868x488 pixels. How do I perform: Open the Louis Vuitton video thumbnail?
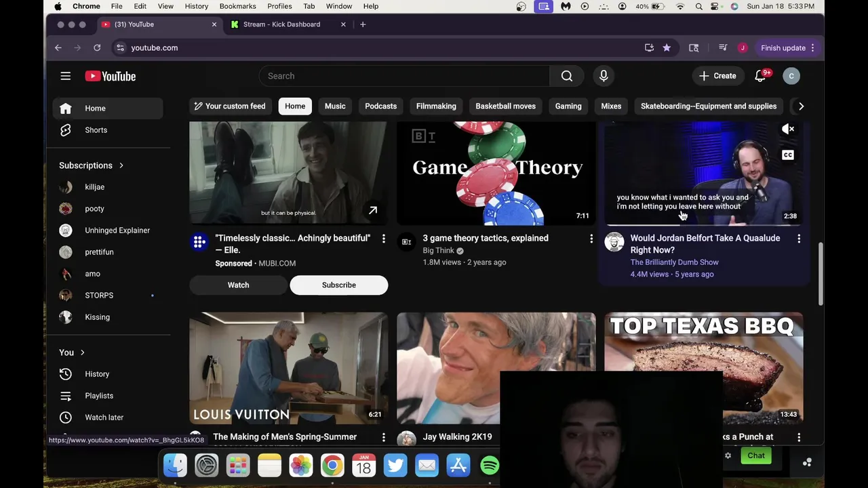click(x=289, y=369)
